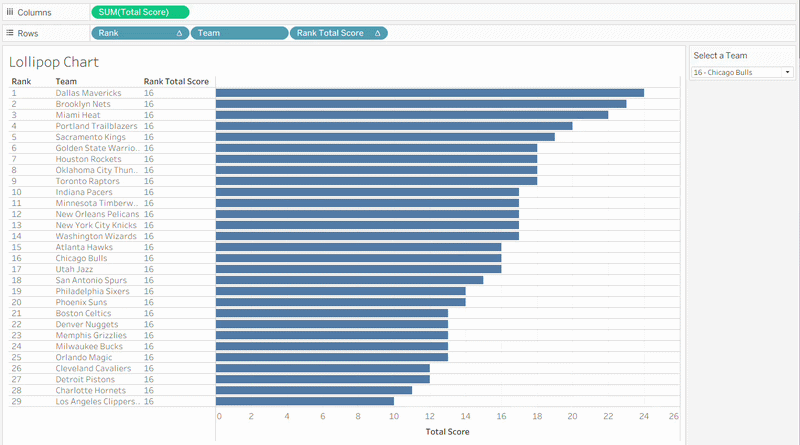
Task: Click the axis tick label 24
Action: click(x=644, y=416)
